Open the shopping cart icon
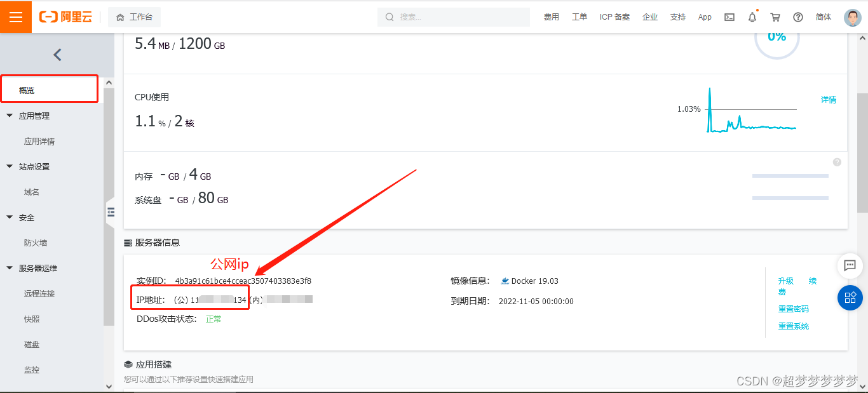The width and height of the screenshot is (868, 393). [775, 17]
